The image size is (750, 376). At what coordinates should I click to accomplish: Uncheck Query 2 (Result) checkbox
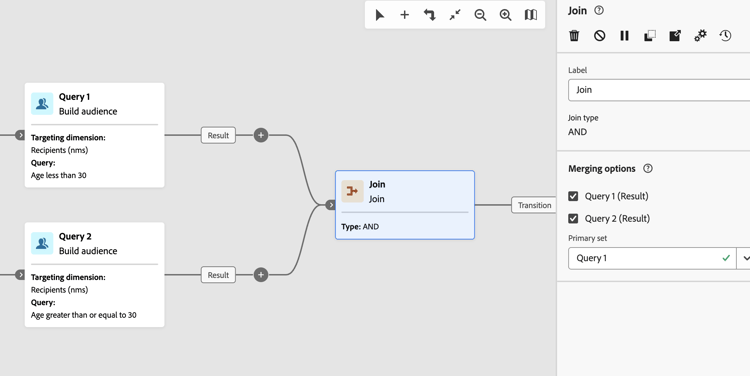[x=573, y=219]
